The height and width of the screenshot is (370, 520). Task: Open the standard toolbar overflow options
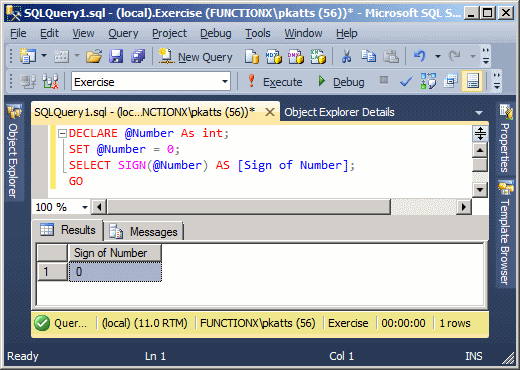[x=486, y=56]
